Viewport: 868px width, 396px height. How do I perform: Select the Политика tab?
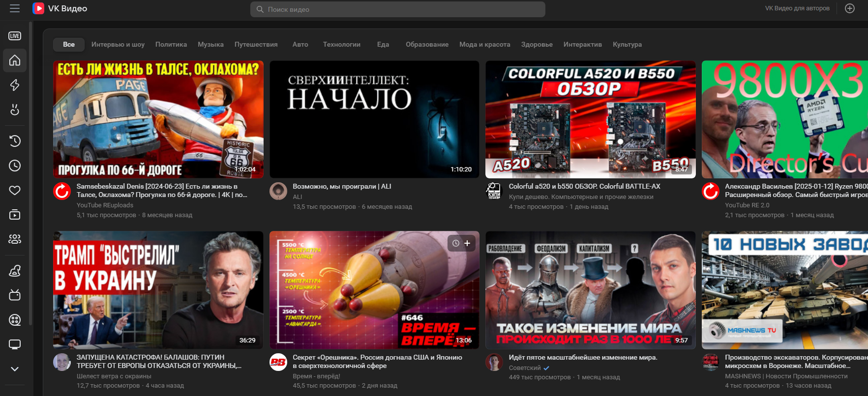pyautogui.click(x=171, y=44)
